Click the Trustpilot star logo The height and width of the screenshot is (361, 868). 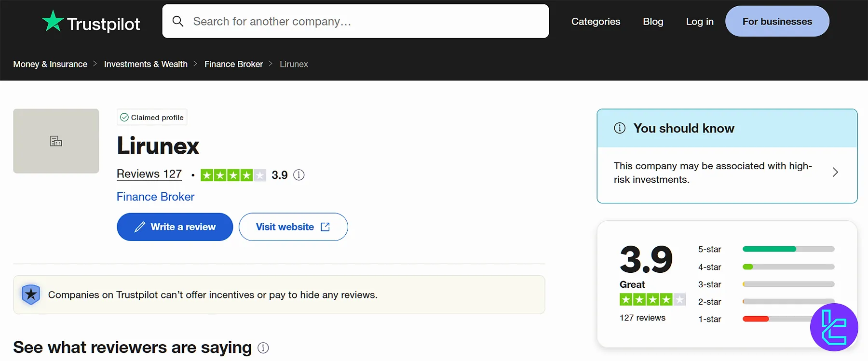[x=53, y=21]
